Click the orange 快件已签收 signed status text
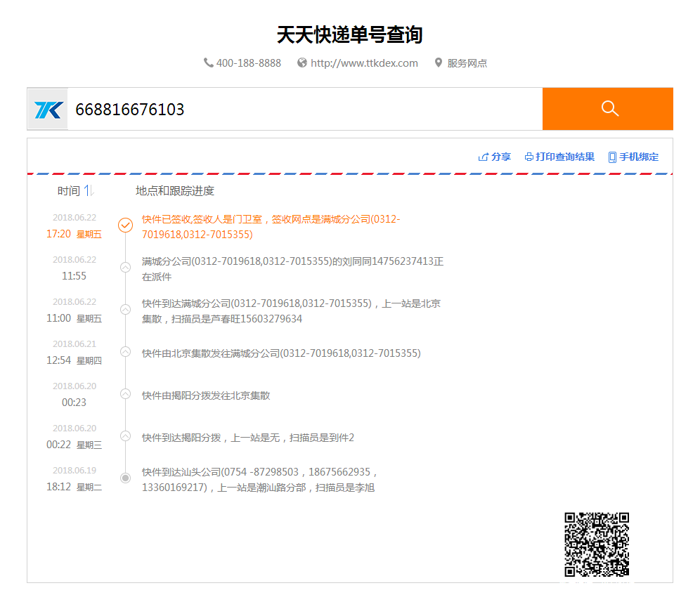700x595 pixels. (271, 227)
